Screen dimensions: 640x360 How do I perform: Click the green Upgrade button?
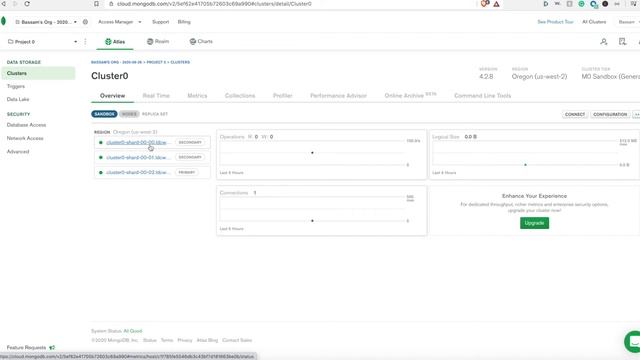[534, 223]
